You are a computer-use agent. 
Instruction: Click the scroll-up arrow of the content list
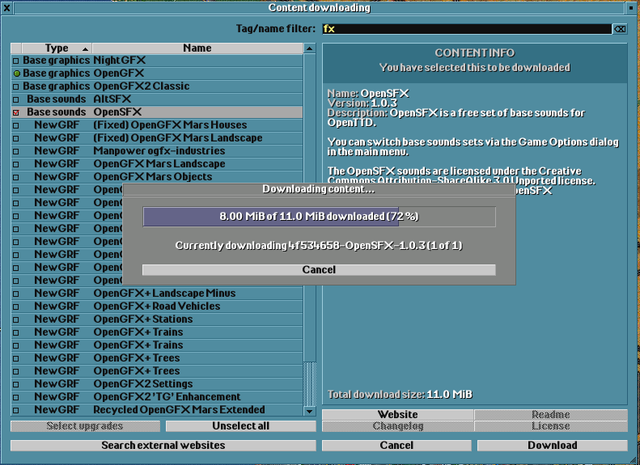coord(309,48)
